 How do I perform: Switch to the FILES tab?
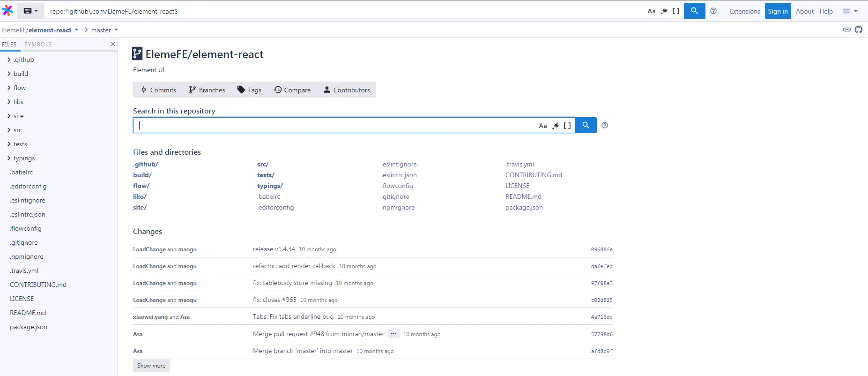click(x=9, y=45)
